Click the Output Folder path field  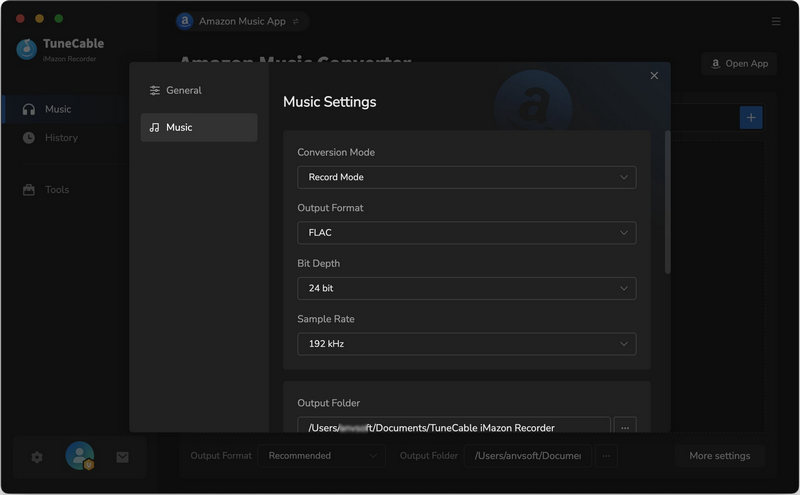coord(454,426)
